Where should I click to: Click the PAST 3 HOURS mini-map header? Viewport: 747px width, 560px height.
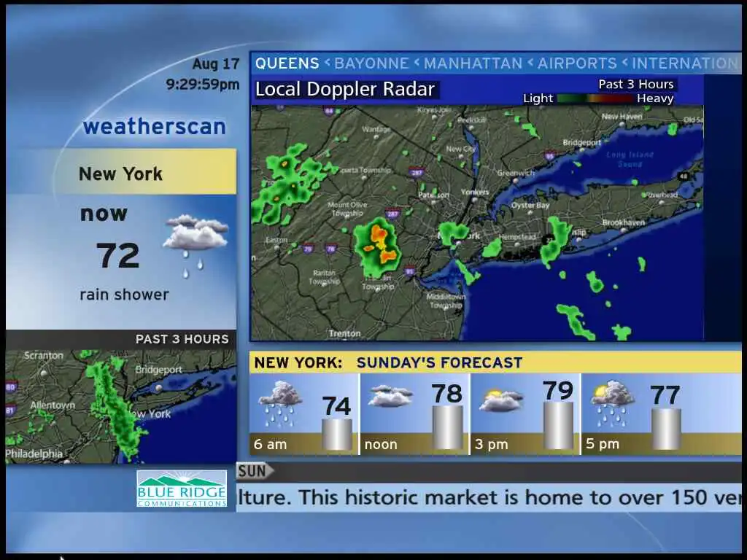[182, 339]
